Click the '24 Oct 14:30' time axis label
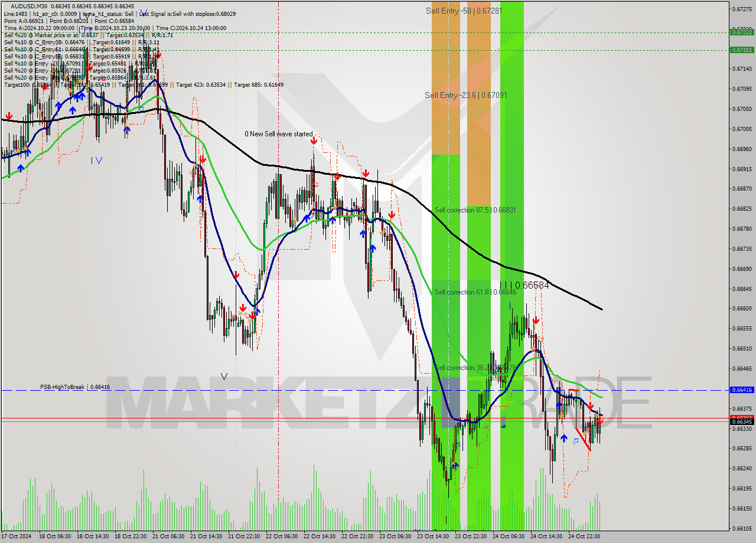 pos(546,537)
